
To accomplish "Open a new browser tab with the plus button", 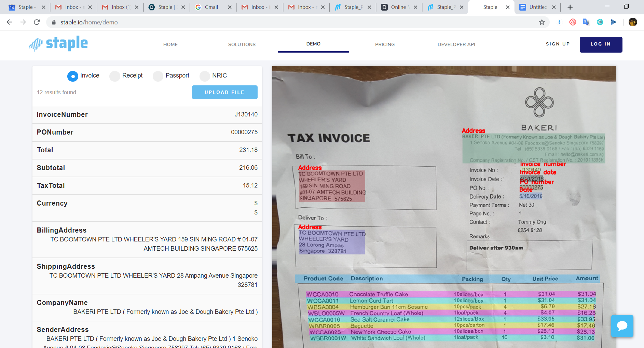I will [570, 7].
